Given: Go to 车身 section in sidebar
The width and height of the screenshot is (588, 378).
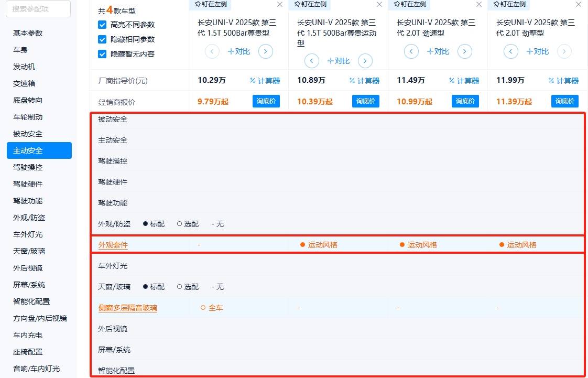Looking at the screenshot, I should pos(20,50).
